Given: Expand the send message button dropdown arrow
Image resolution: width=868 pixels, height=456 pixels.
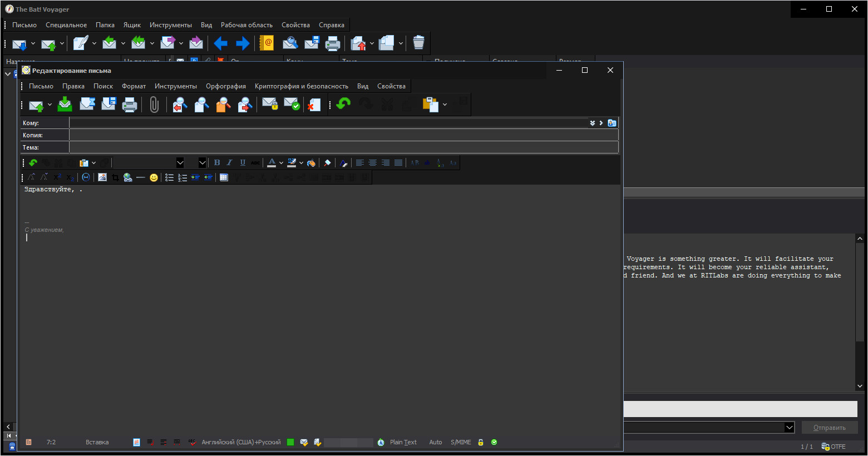Looking at the screenshot, I should point(50,105).
